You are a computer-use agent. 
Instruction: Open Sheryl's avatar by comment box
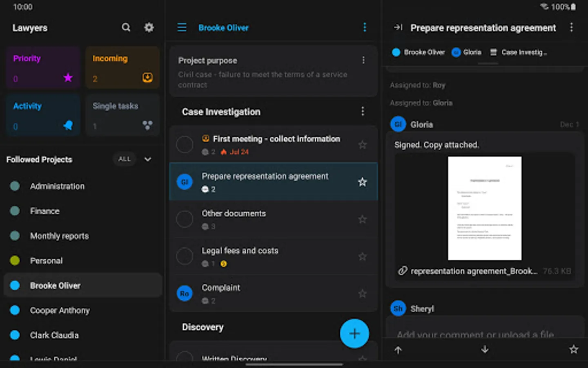click(398, 309)
